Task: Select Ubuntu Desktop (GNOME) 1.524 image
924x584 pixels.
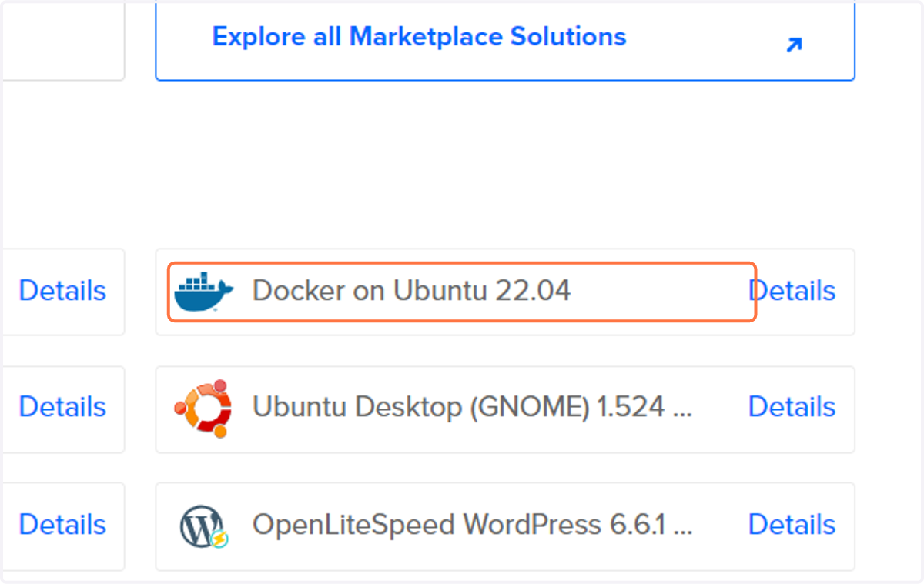Action: pyautogui.click(x=472, y=407)
